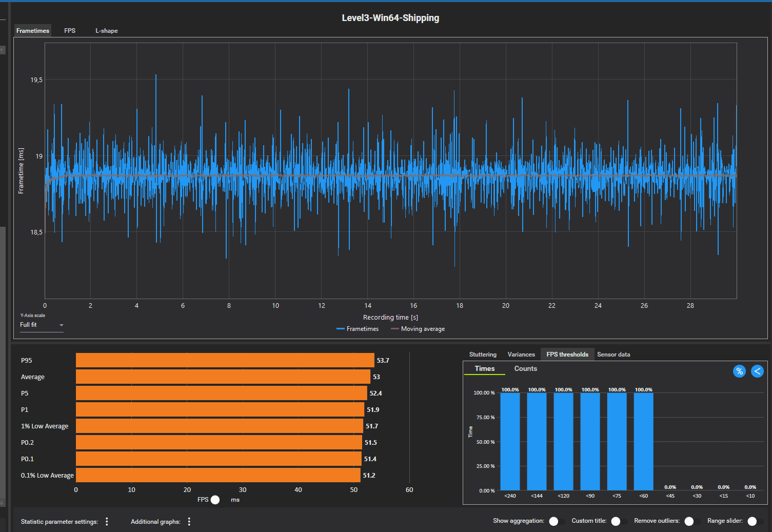Enable the Show aggregation switch
772x532 pixels.
[557, 521]
